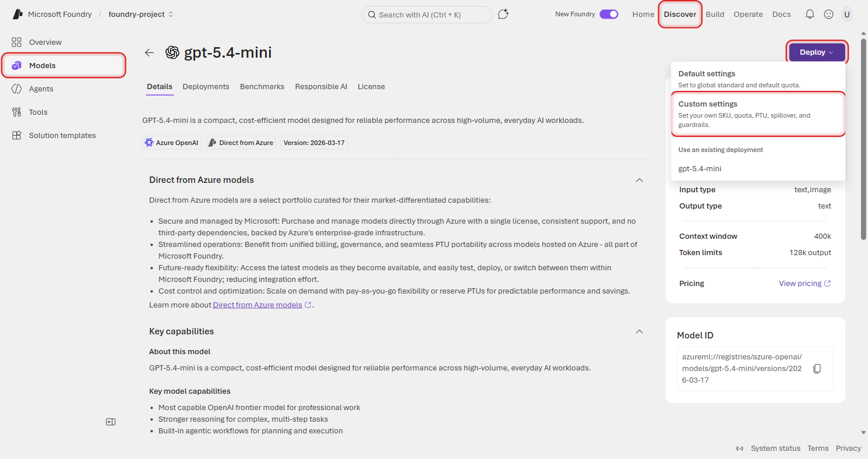Switch to the Deployments tab
868x459 pixels.
coord(206,87)
